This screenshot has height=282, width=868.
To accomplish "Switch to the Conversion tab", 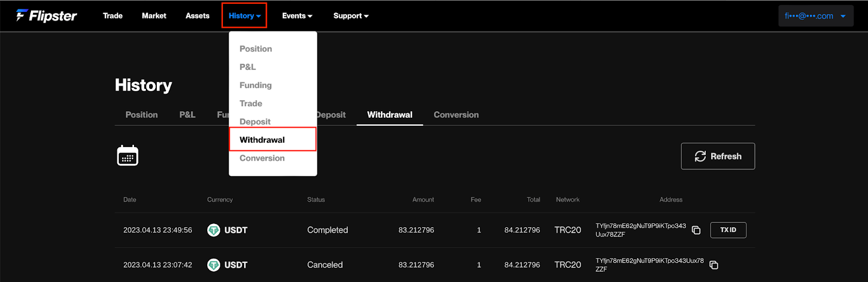I will click(456, 115).
